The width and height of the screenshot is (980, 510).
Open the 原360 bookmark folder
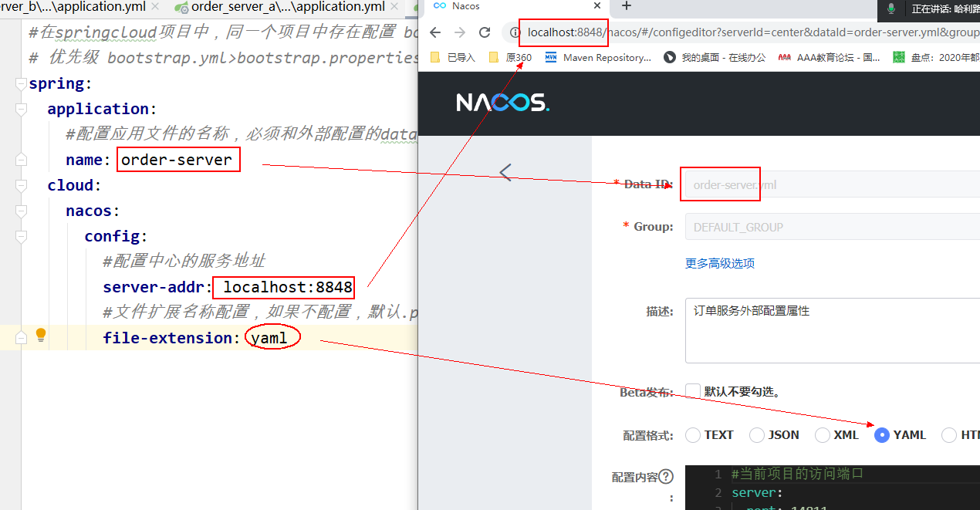point(511,57)
